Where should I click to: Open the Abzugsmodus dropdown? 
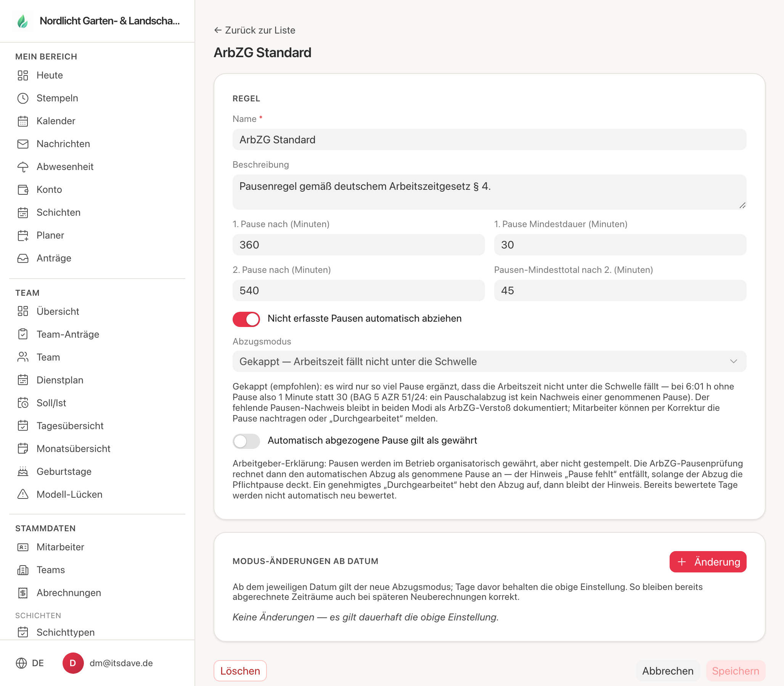pyautogui.click(x=489, y=362)
